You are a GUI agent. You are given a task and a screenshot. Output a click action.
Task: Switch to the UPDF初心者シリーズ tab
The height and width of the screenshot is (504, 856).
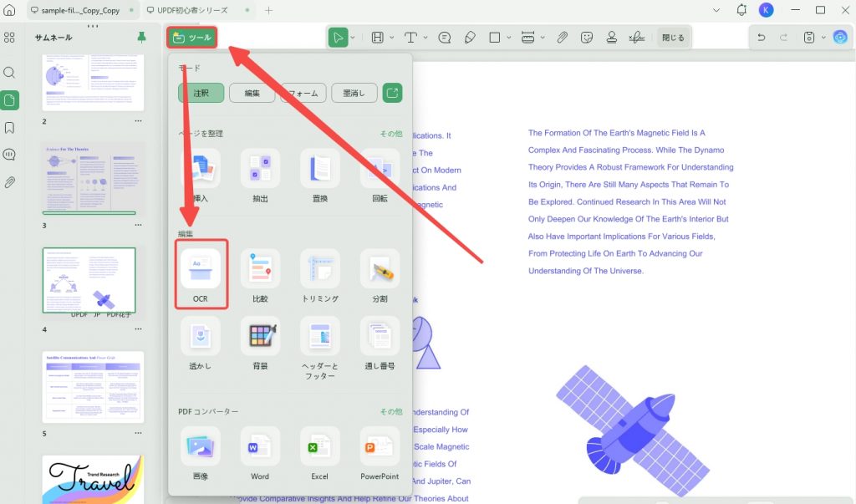click(199, 10)
